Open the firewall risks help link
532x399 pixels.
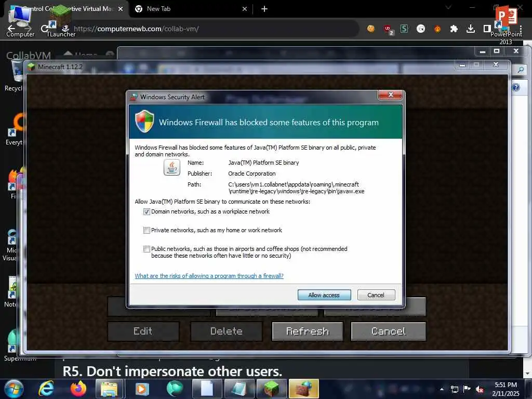click(209, 276)
